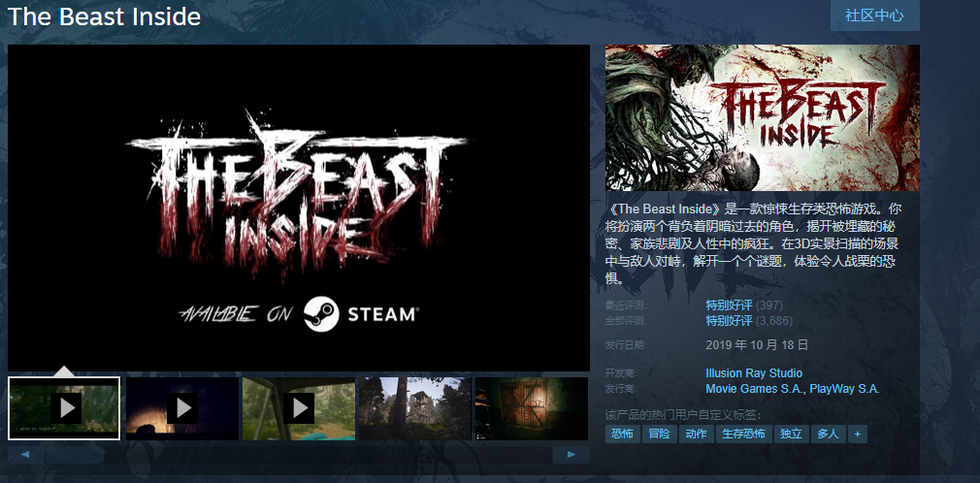Select the 恐怖 tag
The height and width of the screenshot is (483, 980).
(623, 434)
